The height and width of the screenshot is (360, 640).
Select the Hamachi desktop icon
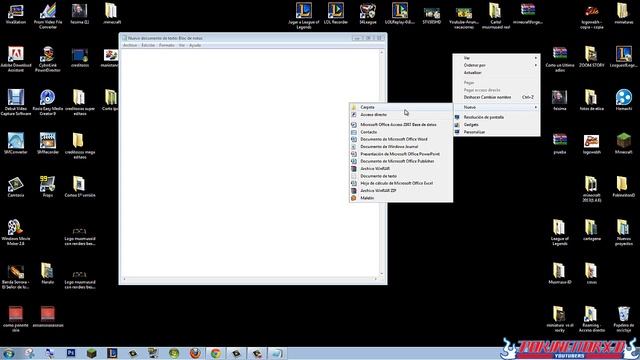[624, 100]
